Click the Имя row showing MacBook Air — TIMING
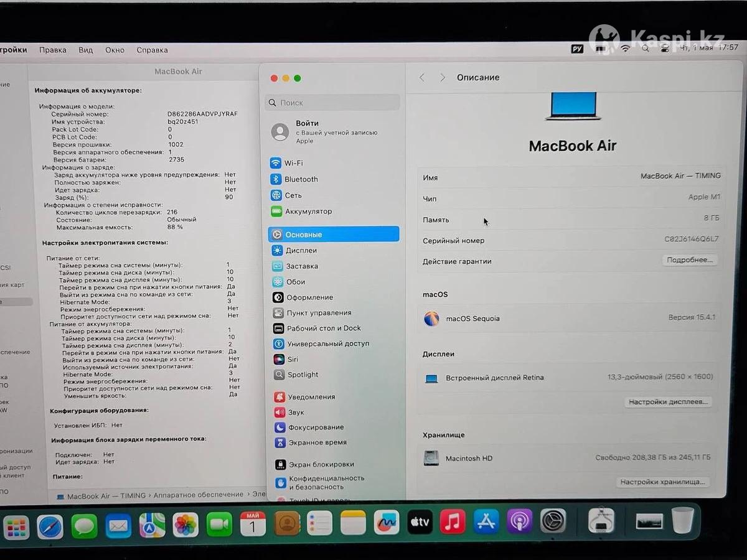747x560 pixels. click(x=571, y=177)
